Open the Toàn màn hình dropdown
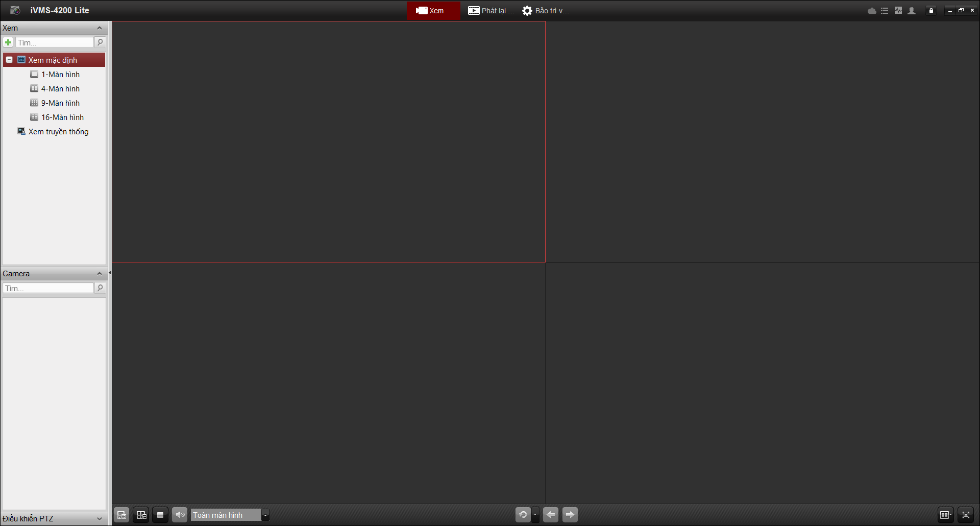Viewport: 980px width, 526px height. (x=265, y=515)
